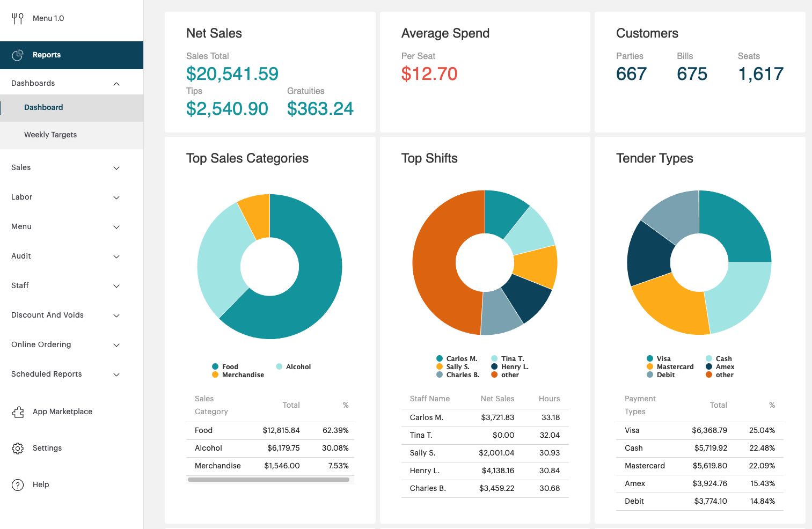812x529 pixels.
Task: Click the Tips amount $2,540.90
Action: coord(227,108)
